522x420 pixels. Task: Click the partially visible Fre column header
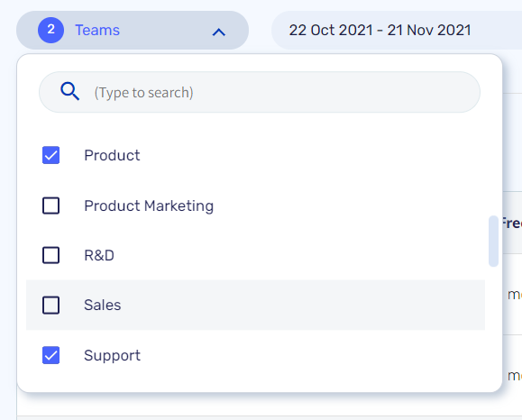(512, 223)
